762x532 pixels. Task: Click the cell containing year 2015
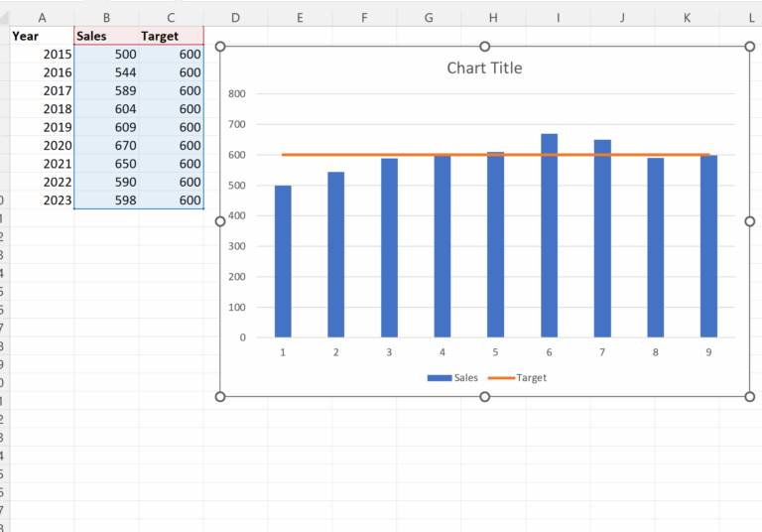coord(43,54)
